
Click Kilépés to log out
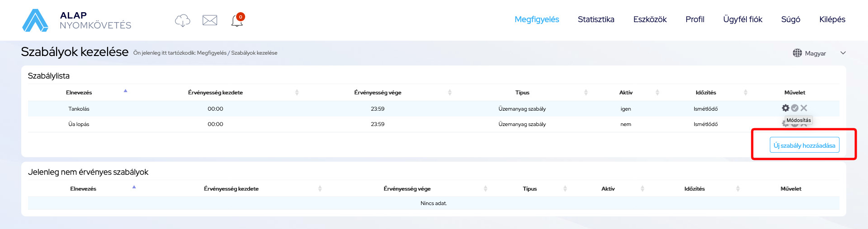(x=832, y=19)
